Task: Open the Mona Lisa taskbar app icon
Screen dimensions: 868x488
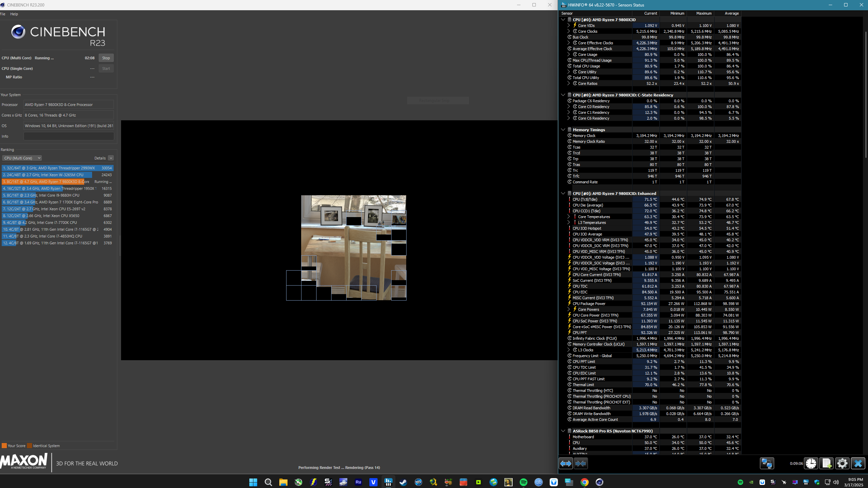Action: 508,482
